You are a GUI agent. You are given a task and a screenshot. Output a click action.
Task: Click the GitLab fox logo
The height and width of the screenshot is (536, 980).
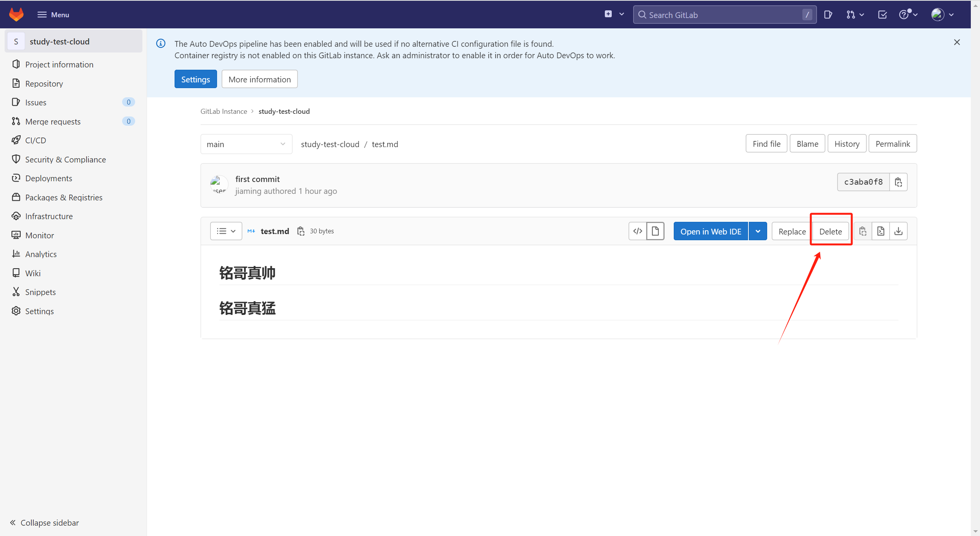[16, 15]
